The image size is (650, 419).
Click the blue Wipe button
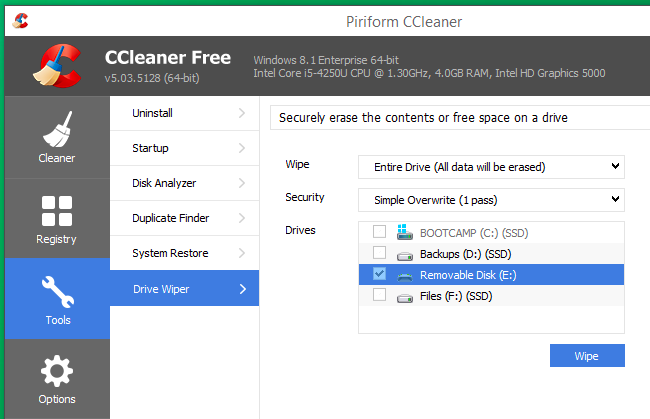(x=587, y=356)
